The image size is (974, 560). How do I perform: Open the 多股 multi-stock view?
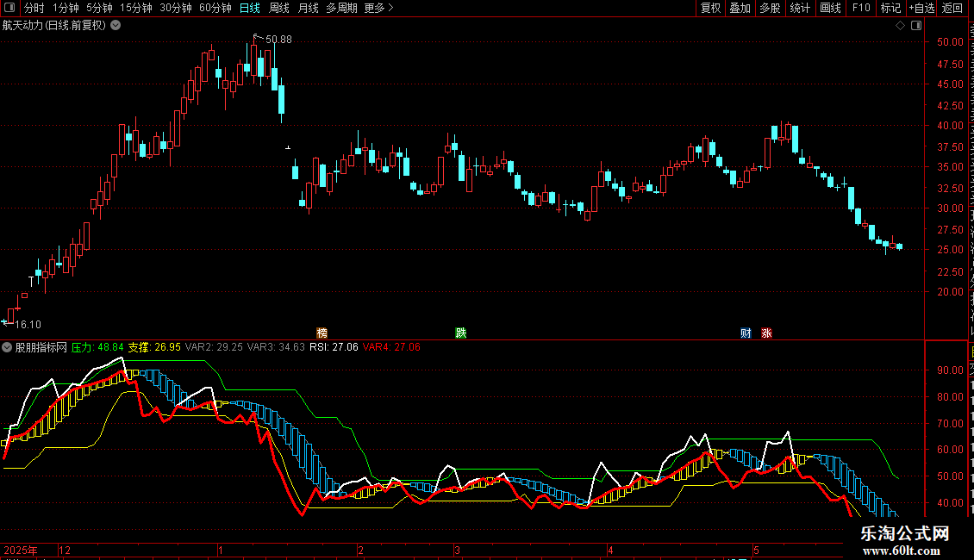click(x=770, y=8)
